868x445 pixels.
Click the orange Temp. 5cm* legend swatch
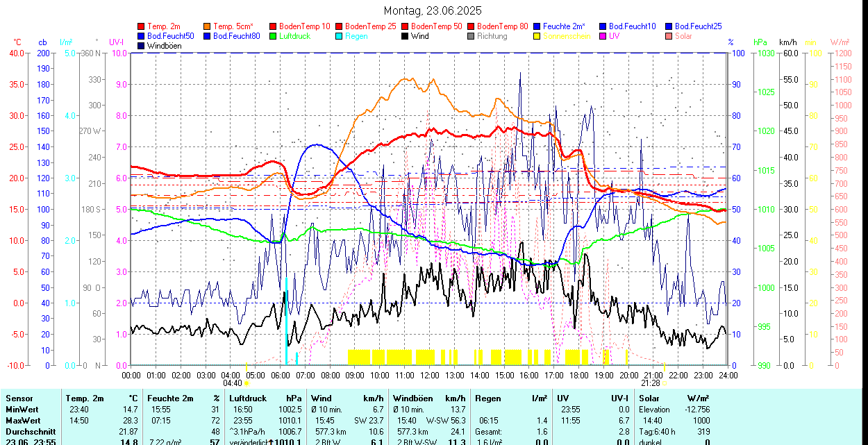(207, 26)
